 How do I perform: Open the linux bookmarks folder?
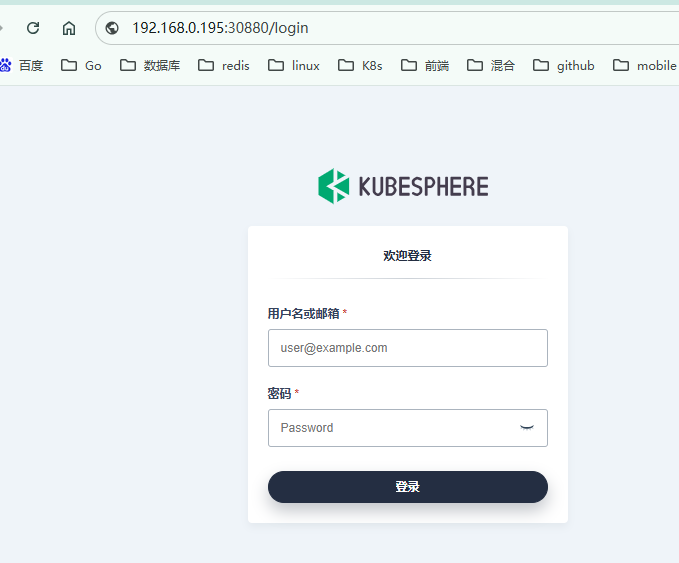[294, 65]
